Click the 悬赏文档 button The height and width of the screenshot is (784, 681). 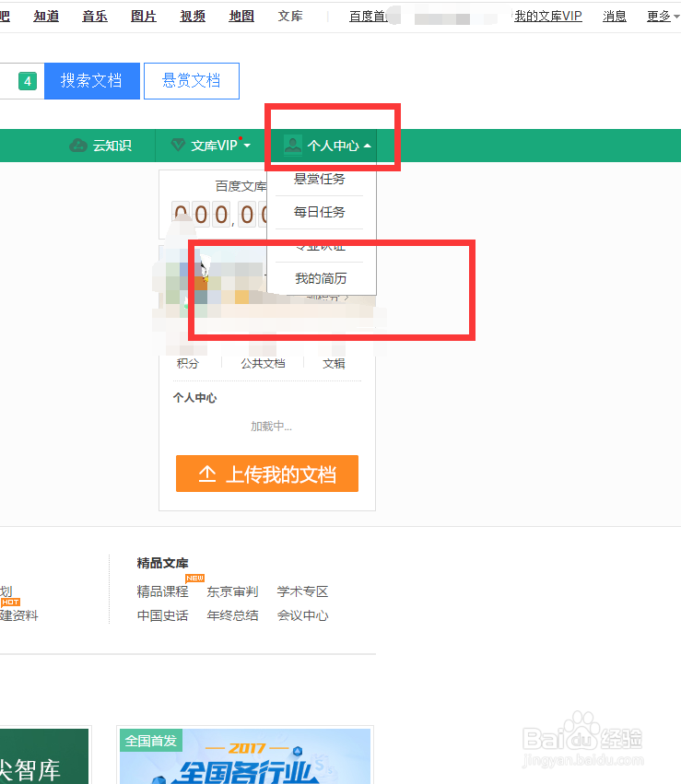pyautogui.click(x=192, y=81)
